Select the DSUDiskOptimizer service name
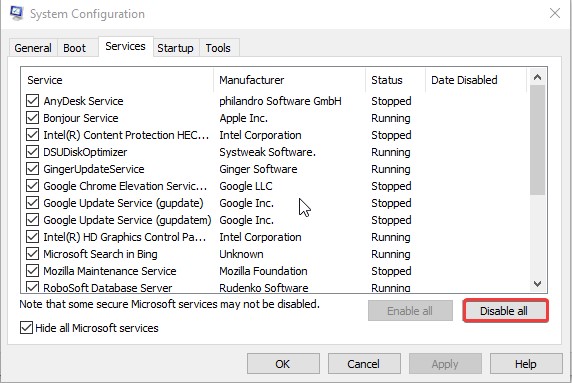 coord(85,152)
